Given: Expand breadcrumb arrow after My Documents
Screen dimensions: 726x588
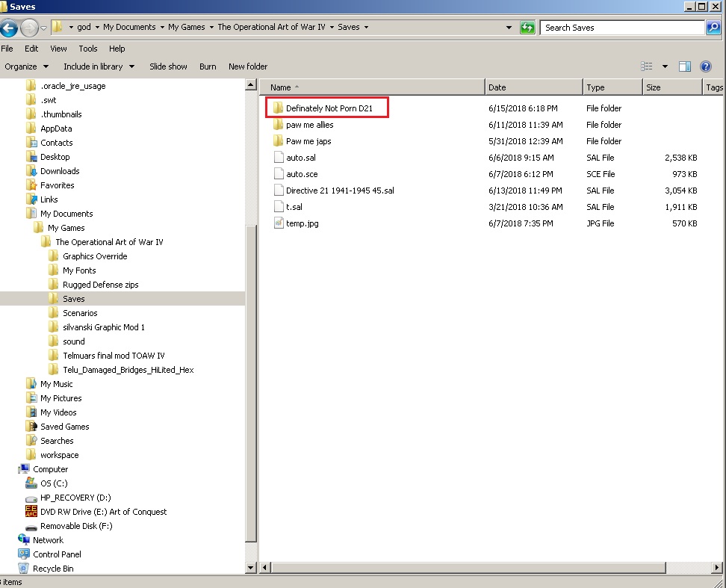Looking at the screenshot, I should [162, 28].
